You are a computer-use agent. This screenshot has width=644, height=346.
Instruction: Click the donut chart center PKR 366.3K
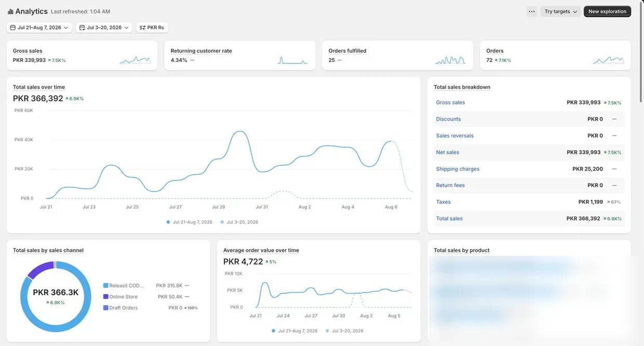[x=56, y=292]
